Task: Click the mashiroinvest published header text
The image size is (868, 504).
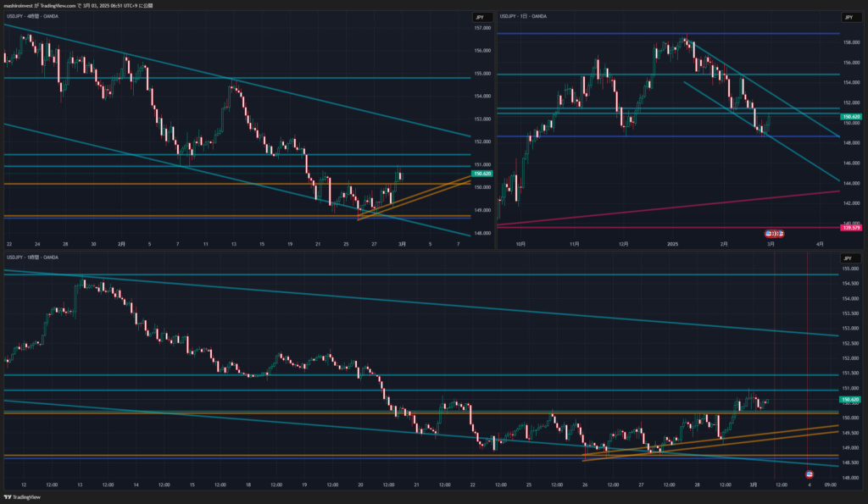Action: pyautogui.click(x=78, y=6)
